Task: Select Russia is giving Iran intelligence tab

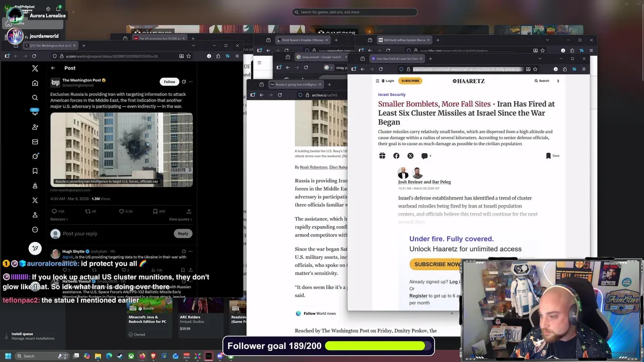Action: (296, 84)
